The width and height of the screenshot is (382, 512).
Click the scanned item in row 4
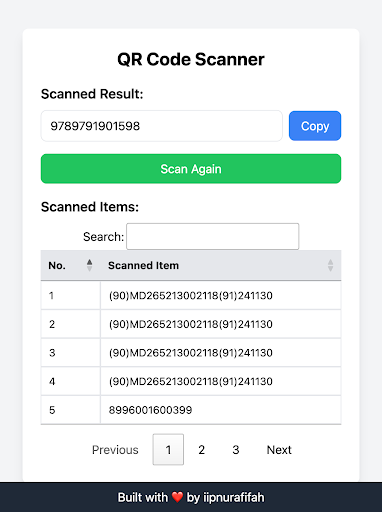coord(191,381)
